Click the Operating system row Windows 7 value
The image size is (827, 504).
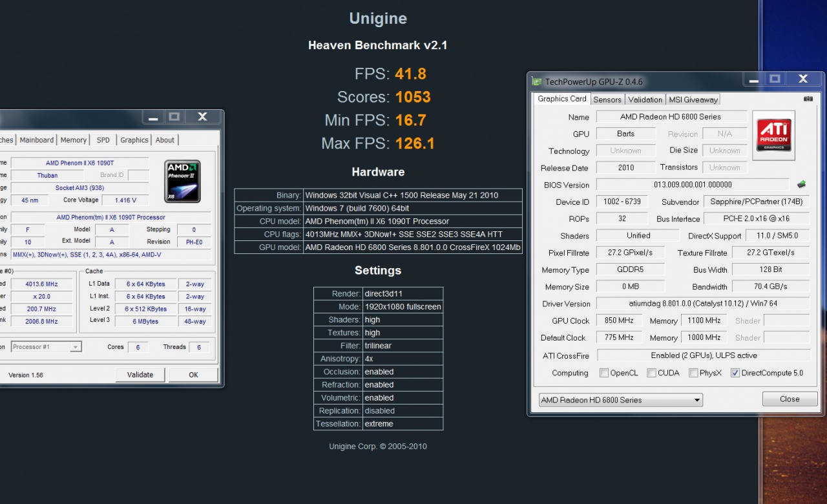point(357,208)
